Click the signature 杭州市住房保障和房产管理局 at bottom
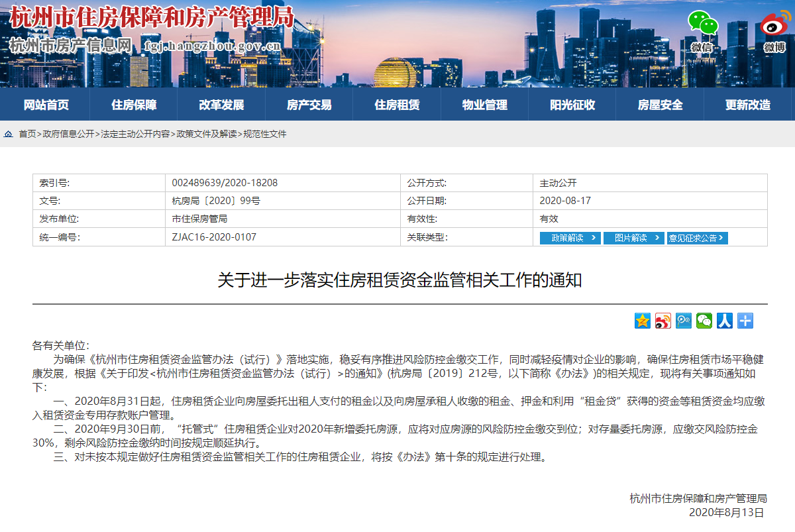Screen dimensions: 795x532 coord(698,499)
